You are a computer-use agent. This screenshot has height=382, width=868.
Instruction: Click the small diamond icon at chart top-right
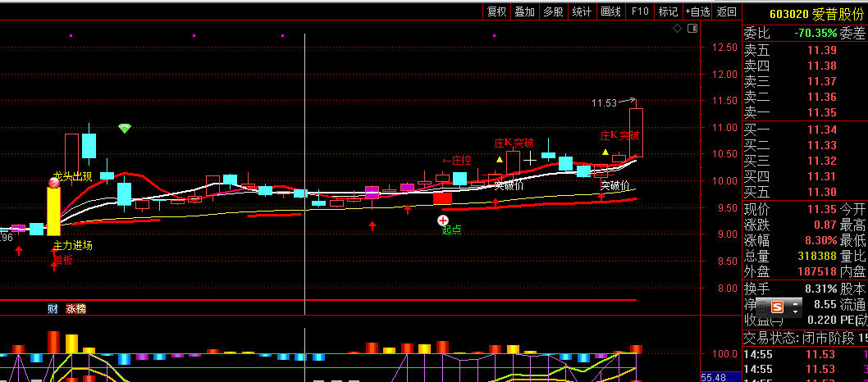[678, 29]
